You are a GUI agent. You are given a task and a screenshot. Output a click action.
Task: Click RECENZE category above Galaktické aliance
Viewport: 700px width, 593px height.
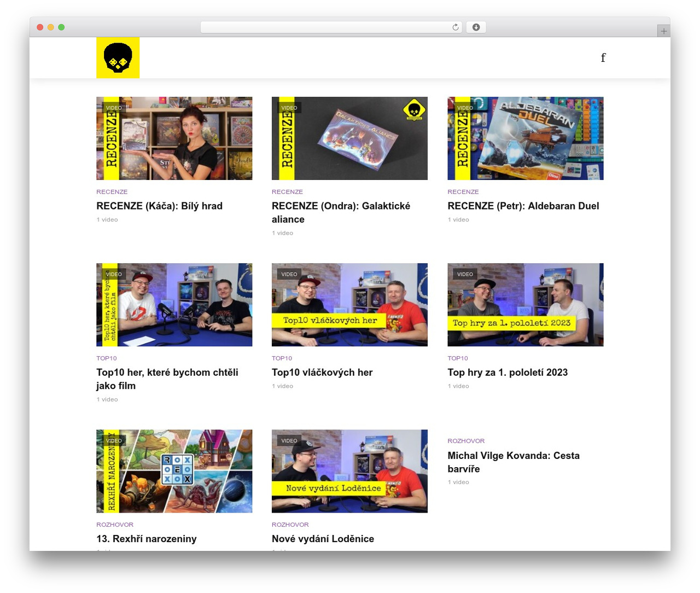(287, 192)
